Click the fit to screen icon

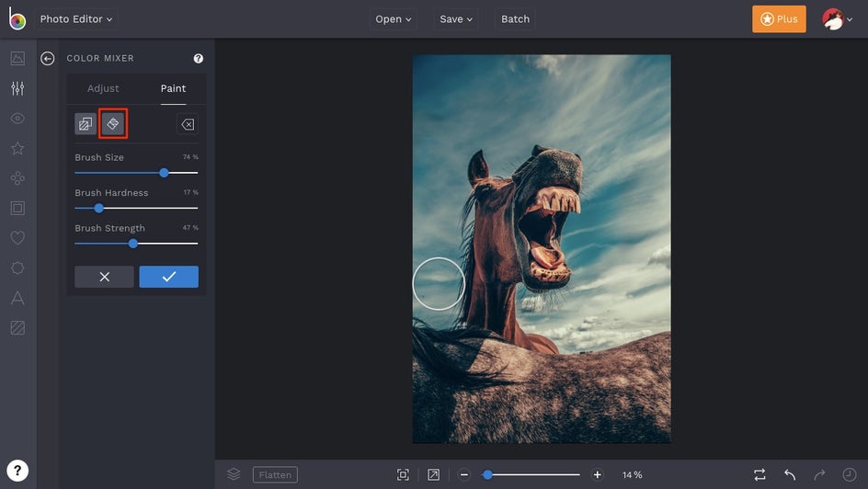tap(403, 474)
